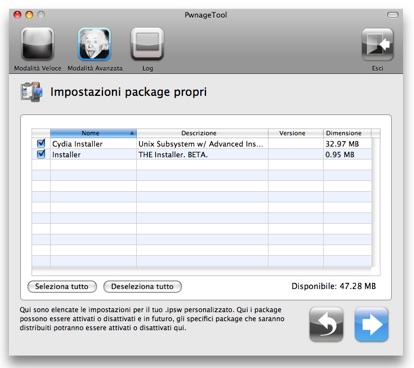Click the table's vertical scrollbar track
This screenshot has height=368, width=414.
376,202
